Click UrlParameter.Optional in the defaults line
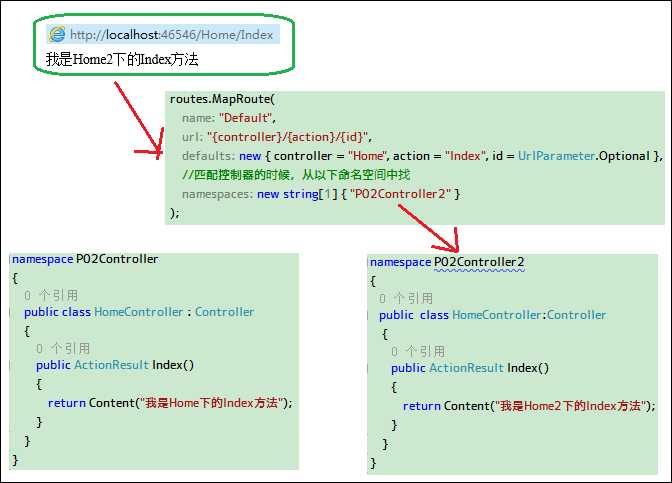Image resolution: width=672 pixels, height=483 pixels. pyautogui.click(x=584, y=156)
